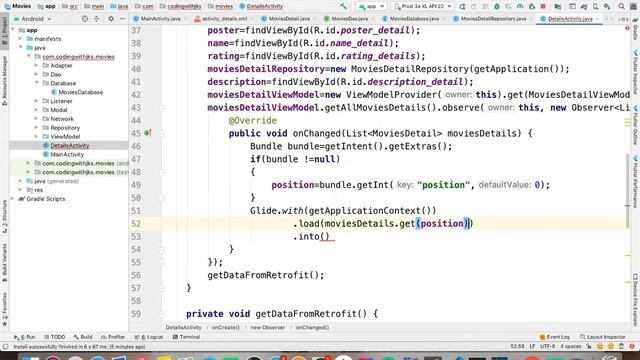Screen dimensions: 640x360
Task: Open the Layout Inspector
Action: [602, 337]
